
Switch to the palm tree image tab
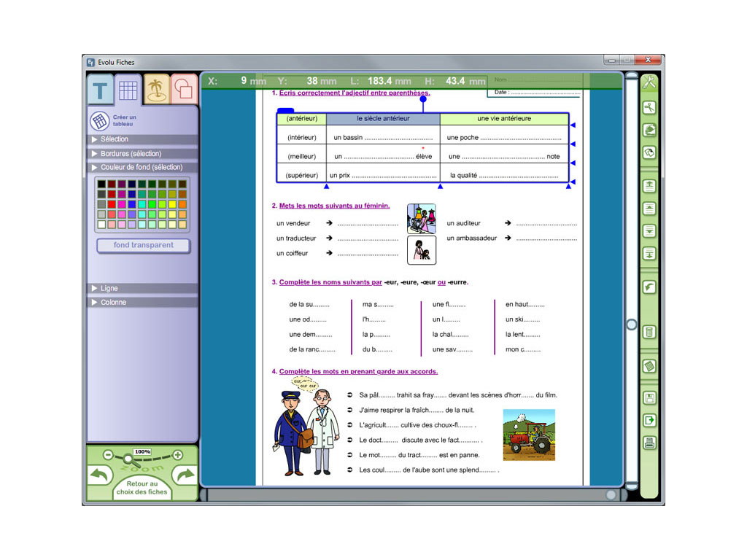(155, 89)
